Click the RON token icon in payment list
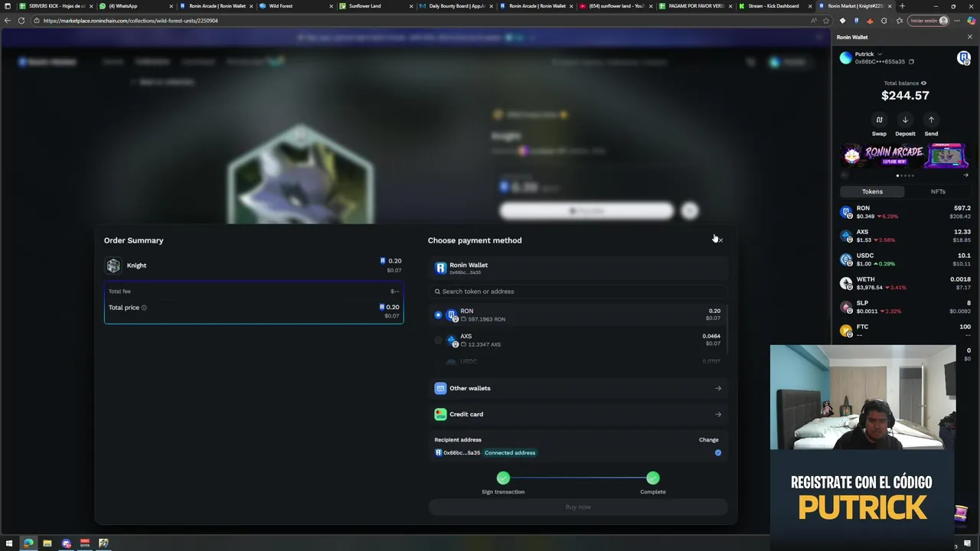 click(x=452, y=315)
